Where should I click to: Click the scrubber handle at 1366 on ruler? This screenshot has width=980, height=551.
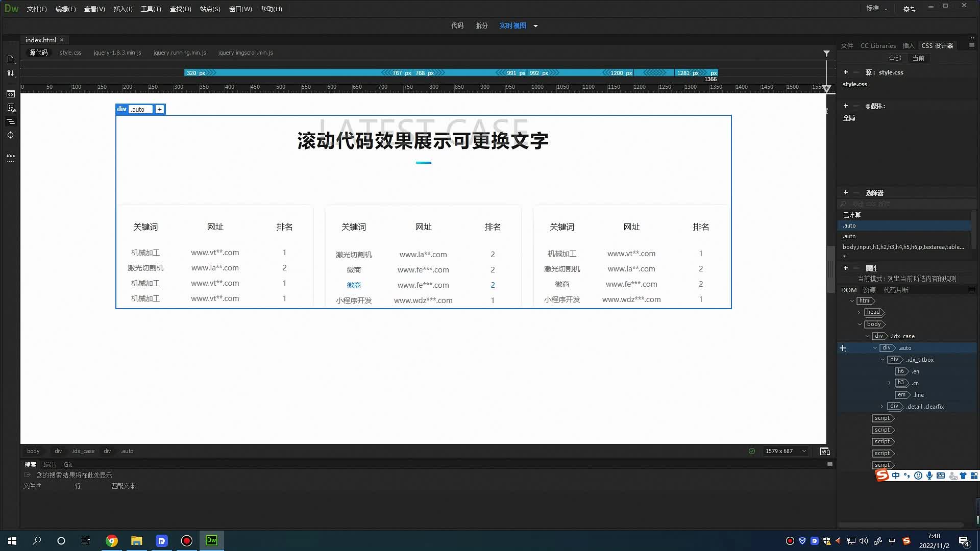coord(827,89)
